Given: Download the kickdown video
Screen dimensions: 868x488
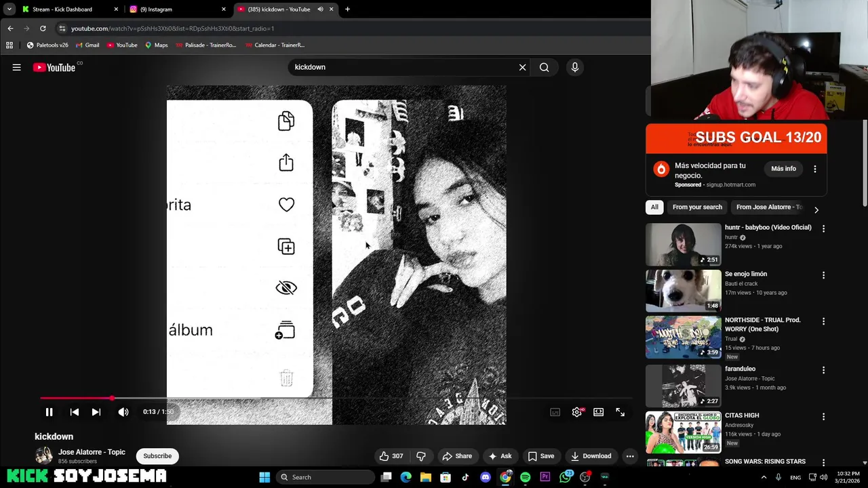Looking at the screenshot, I should tap(591, 456).
